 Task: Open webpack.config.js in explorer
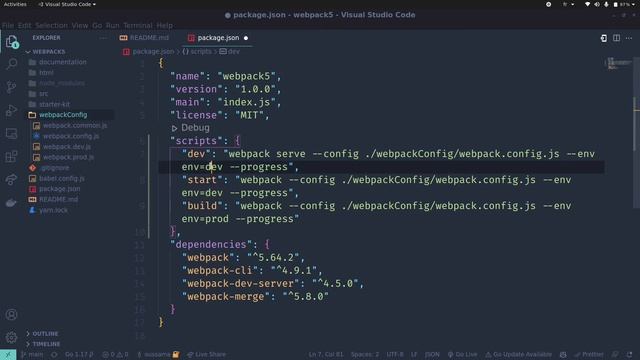[x=67, y=136]
